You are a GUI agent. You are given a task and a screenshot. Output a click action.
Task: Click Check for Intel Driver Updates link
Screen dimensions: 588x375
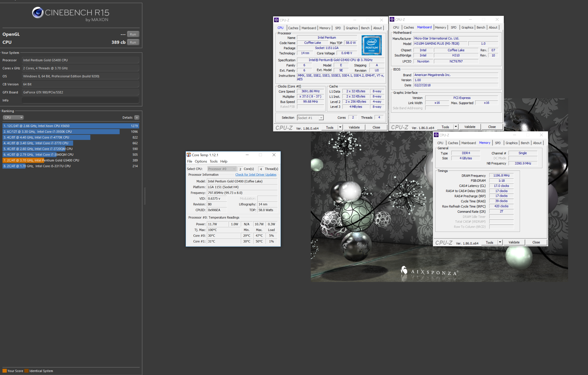[256, 175]
